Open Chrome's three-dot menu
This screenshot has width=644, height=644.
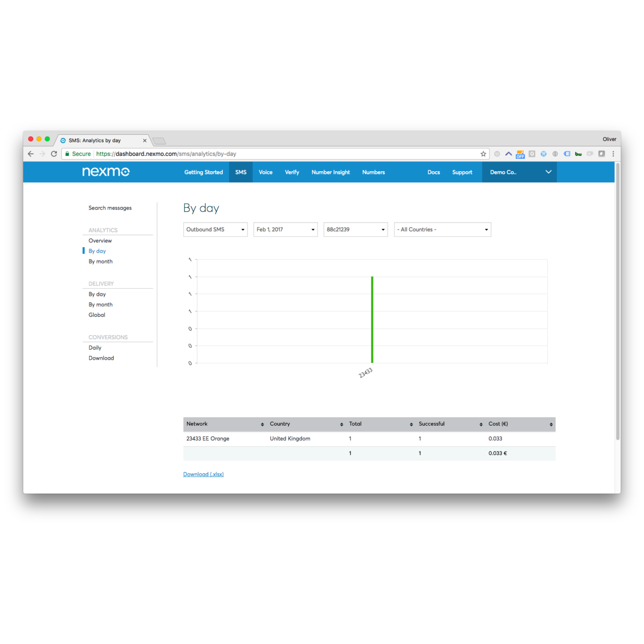tap(613, 154)
